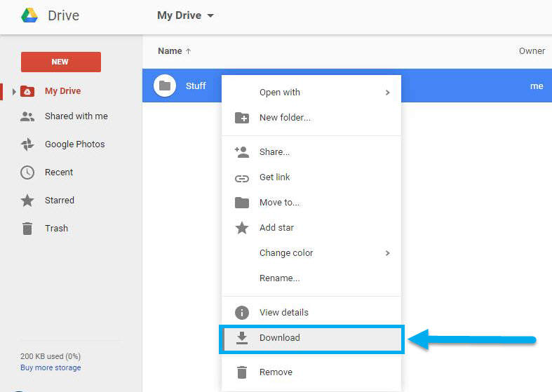Click the Trash bin icon in sidebar

27,229
